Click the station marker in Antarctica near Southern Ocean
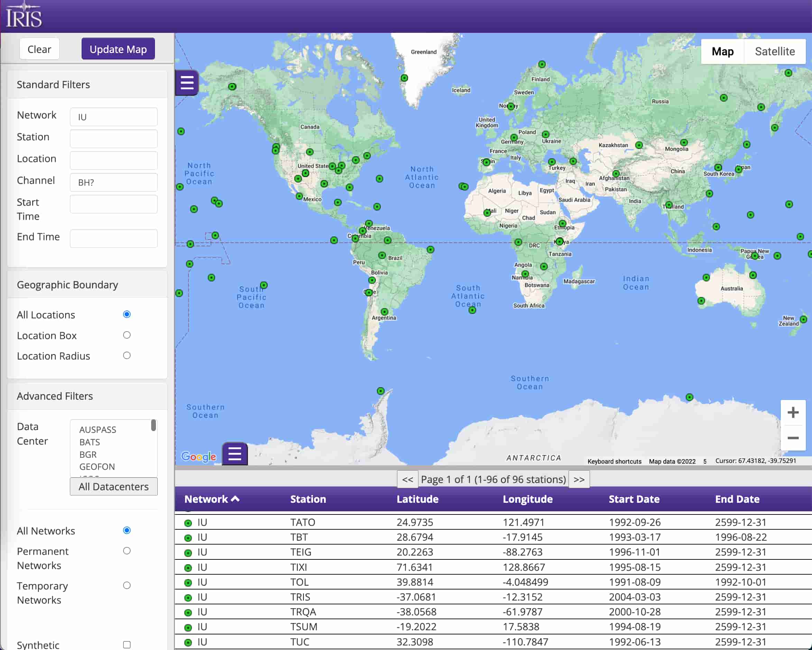Viewport: 812px width, 650px height. [x=689, y=397]
